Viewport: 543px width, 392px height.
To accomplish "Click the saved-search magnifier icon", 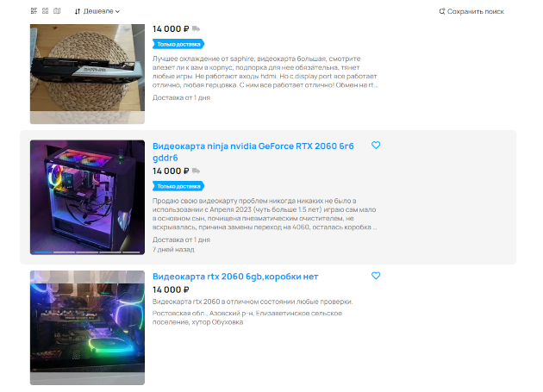I will [442, 11].
